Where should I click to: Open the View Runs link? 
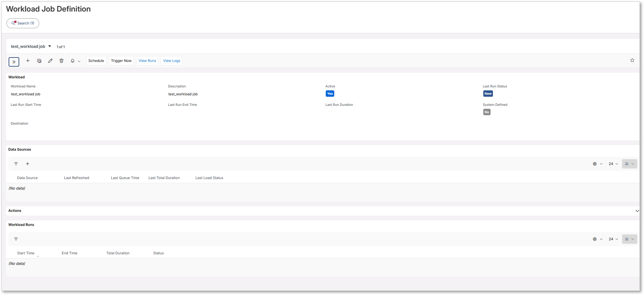147,61
